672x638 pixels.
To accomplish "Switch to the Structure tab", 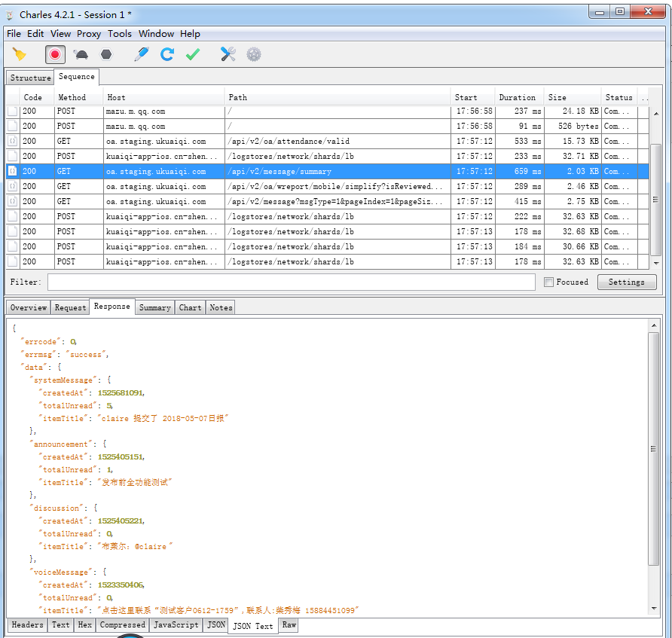I will click(x=30, y=78).
